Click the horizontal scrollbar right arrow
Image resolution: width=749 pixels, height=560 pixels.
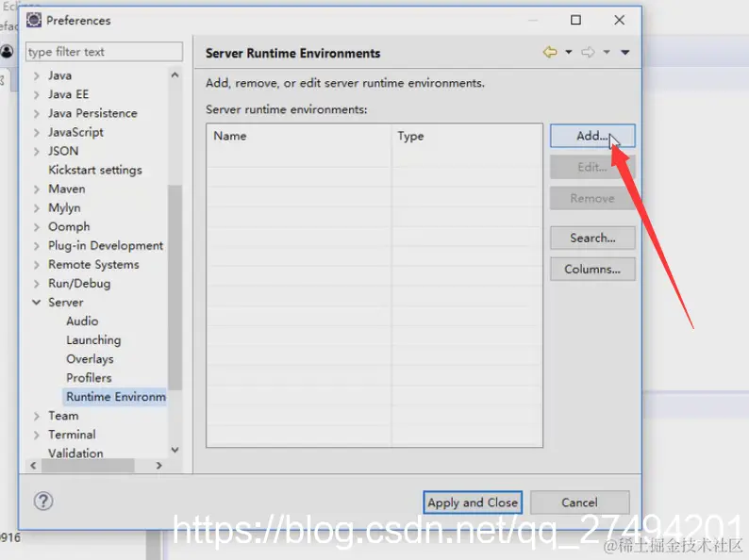pyautogui.click(x=159, y=466)
